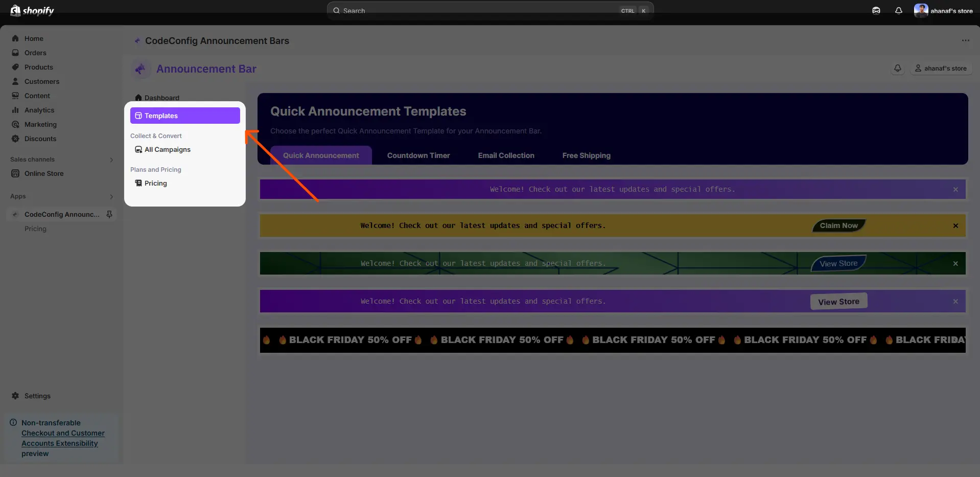Close the green View Store announcement bar
Screen dimensions: 980x477
click(955, 264)
